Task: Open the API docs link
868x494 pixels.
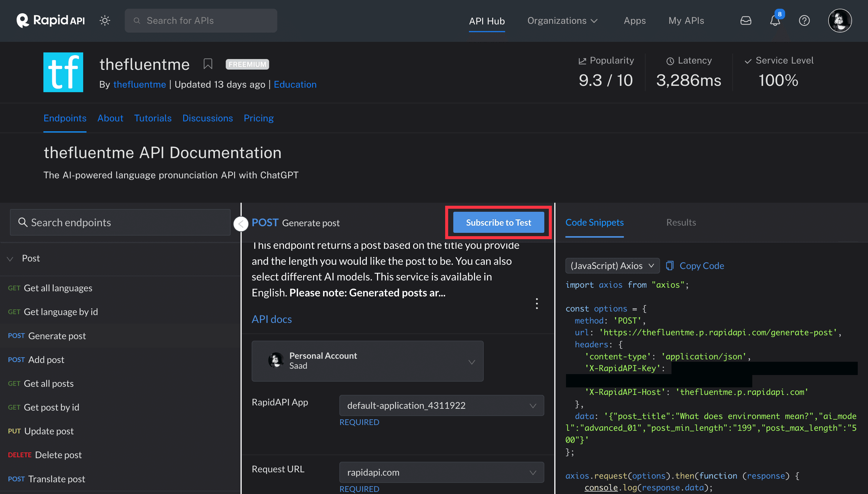Action: [272, 319]
